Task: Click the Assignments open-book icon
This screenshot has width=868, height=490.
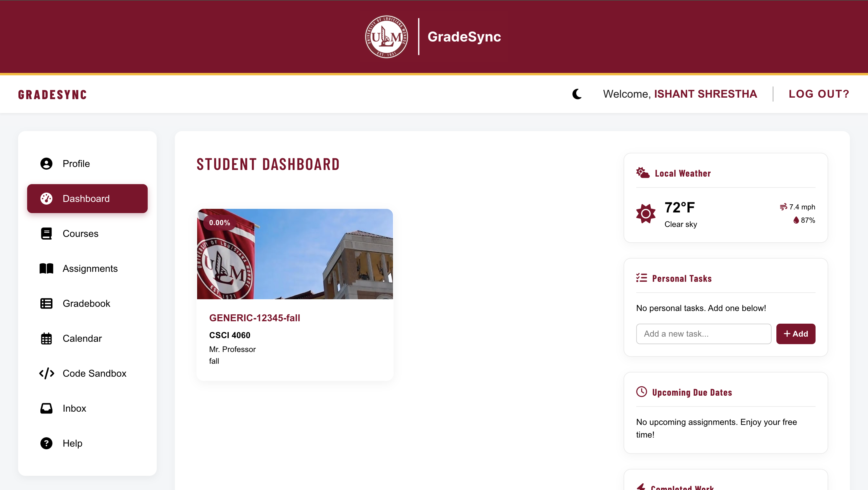Action: coord(46,269)
